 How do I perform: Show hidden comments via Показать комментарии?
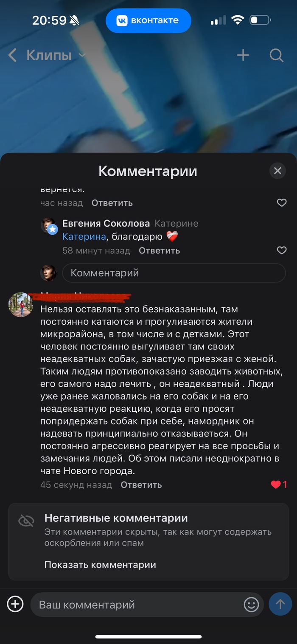click(100, 565)
